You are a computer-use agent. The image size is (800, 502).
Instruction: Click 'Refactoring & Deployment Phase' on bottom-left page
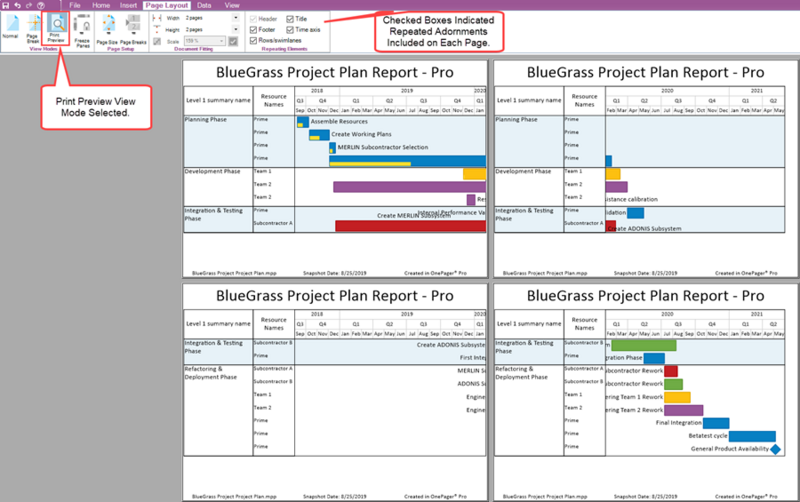point(210,373)
